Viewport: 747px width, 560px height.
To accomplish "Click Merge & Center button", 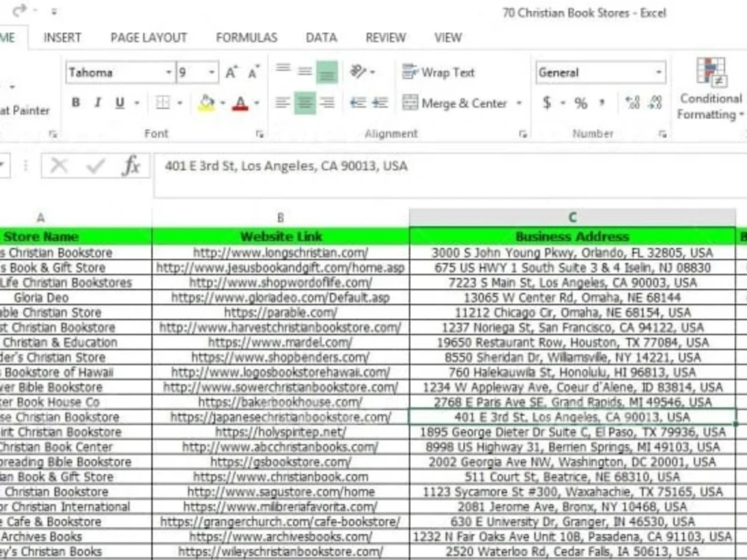I will click(454, 103).
